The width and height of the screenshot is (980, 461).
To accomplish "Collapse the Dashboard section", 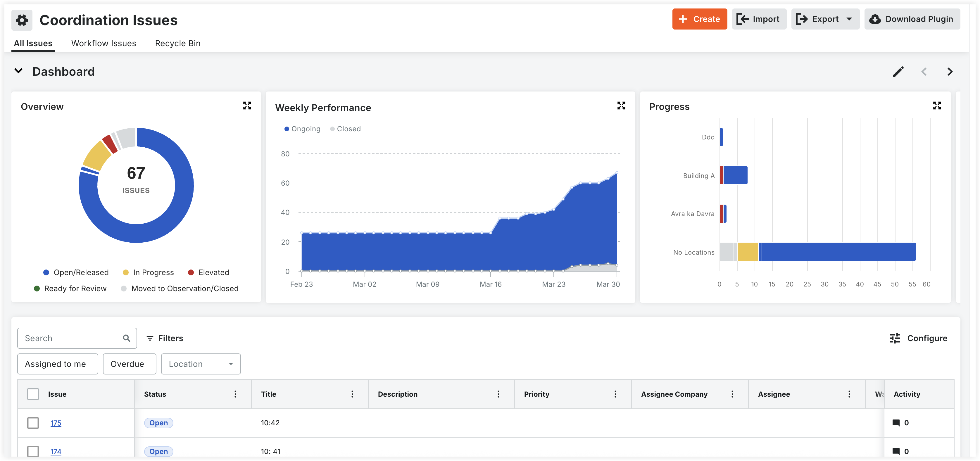I will click(x=18, y=71).
